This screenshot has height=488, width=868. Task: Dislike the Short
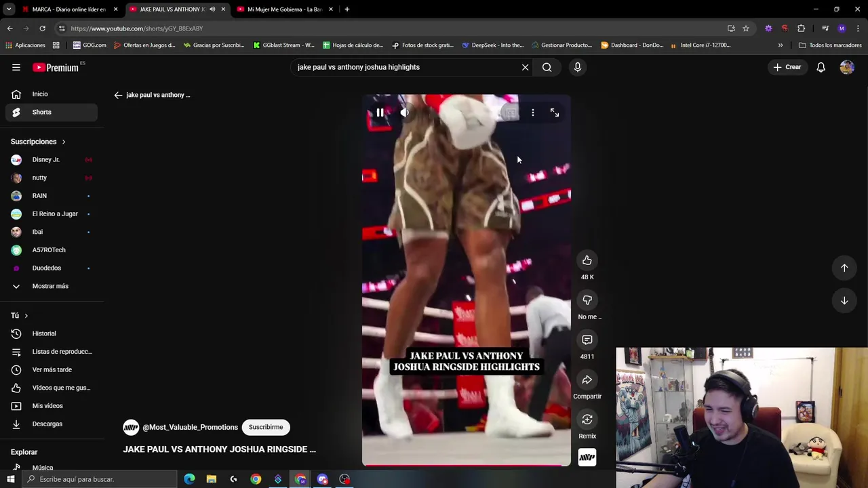[587, 300]
